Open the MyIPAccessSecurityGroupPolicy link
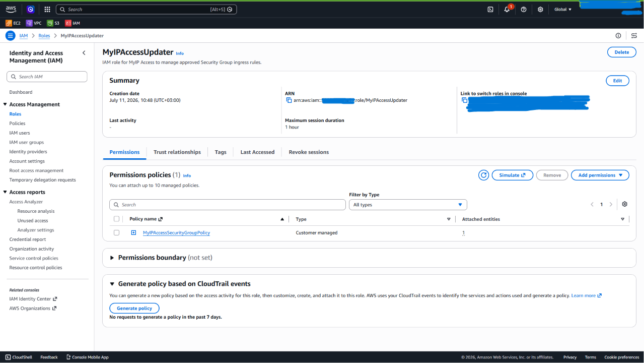The image size is (644, 363). pos(176,233)
